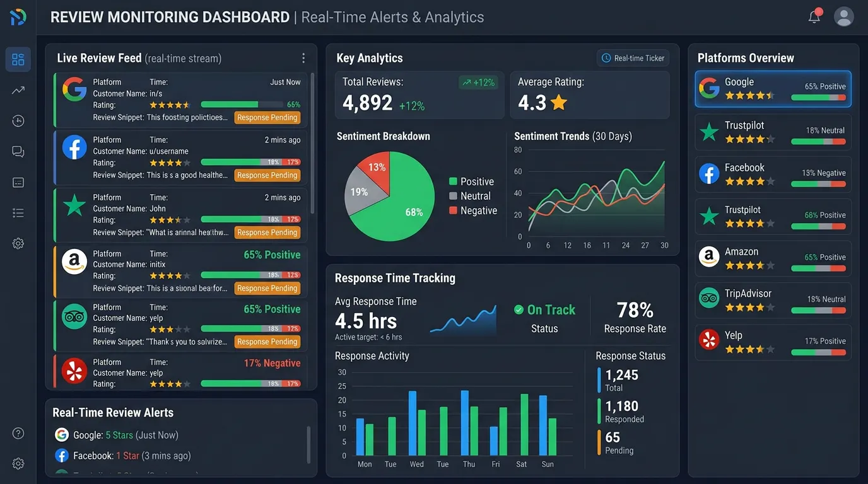Open the trends line-chart sidebar icon
The width and height of the screenshot is (868, 484).
pos(18,91)
